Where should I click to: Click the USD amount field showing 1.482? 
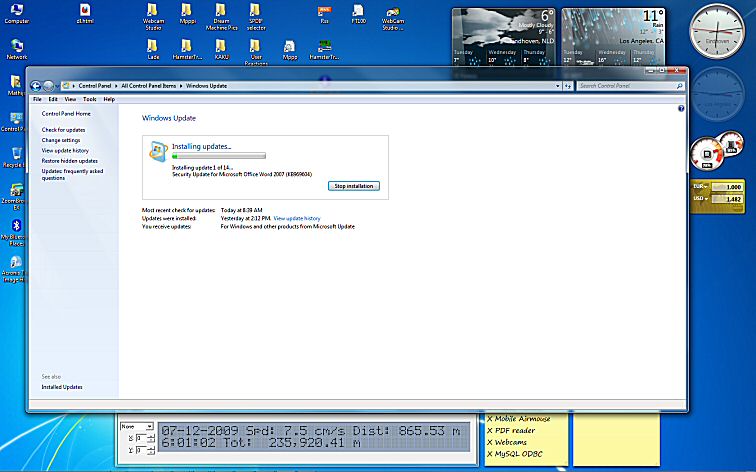pyautogui.click(x=727, y=199)
